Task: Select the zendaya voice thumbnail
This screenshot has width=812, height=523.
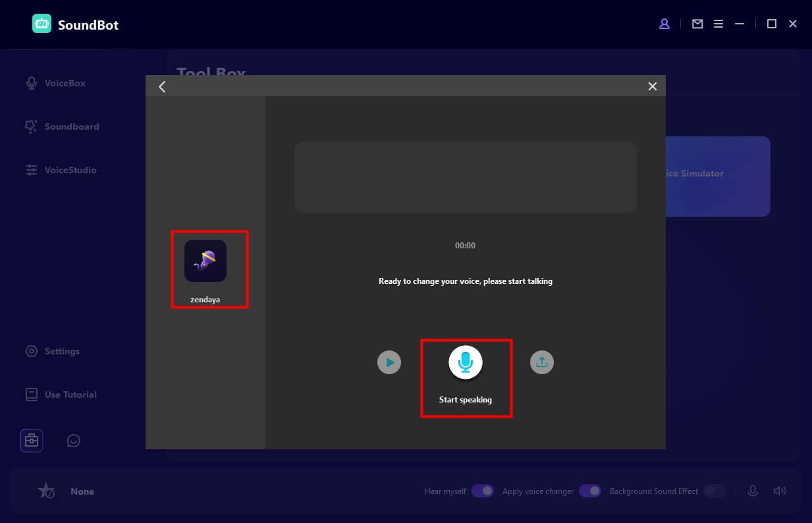Action: pos(205,261)
